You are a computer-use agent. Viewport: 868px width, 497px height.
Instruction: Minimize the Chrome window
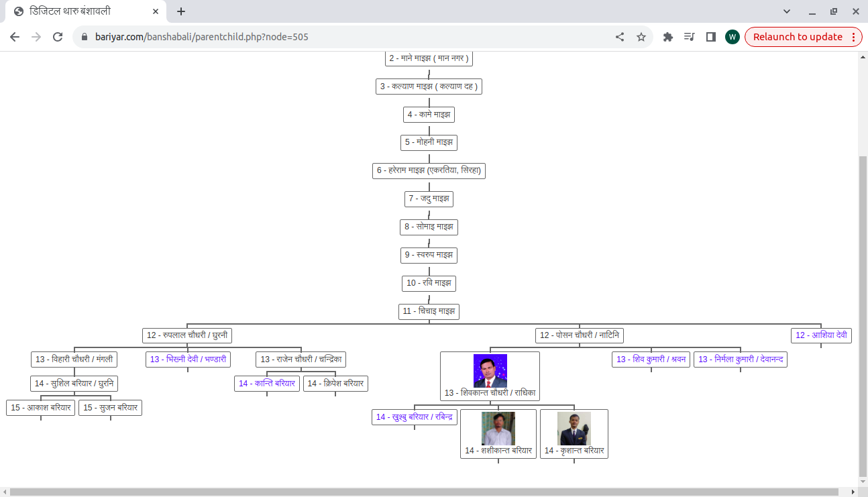point(812,11)
